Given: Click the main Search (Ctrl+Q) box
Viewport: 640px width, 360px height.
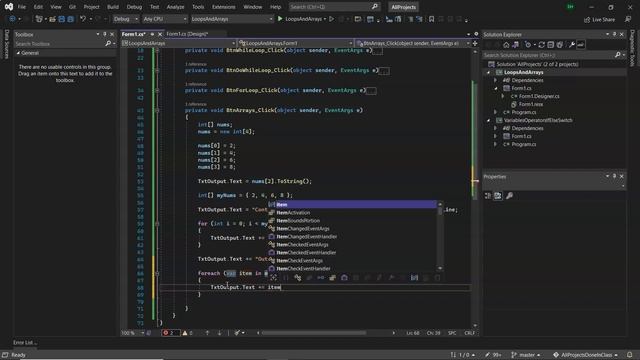Looking at the screenshot, I should click(334, 7).
